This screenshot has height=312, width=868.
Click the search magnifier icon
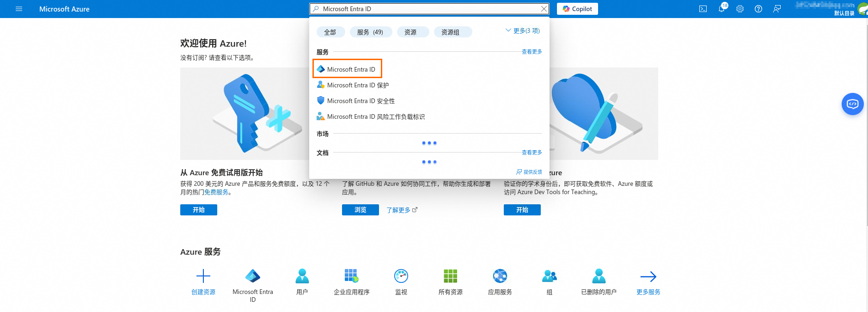click(x=316, y=9)
